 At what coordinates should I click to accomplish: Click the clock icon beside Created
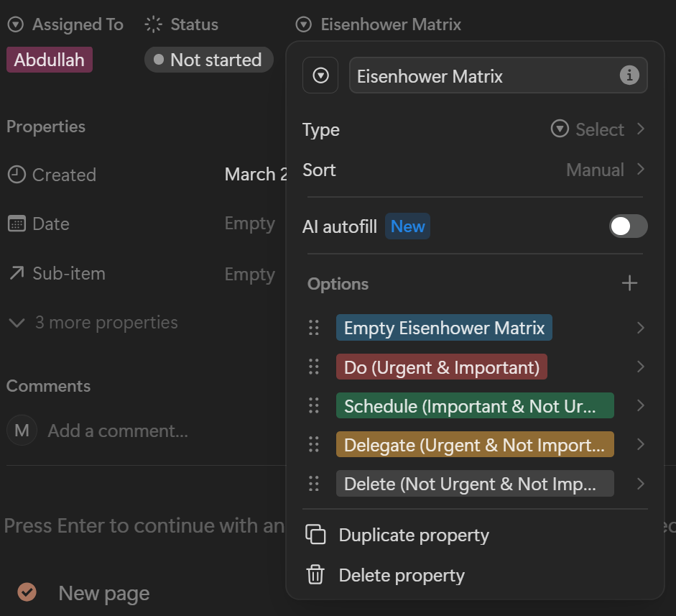click(x=17, y=175)
